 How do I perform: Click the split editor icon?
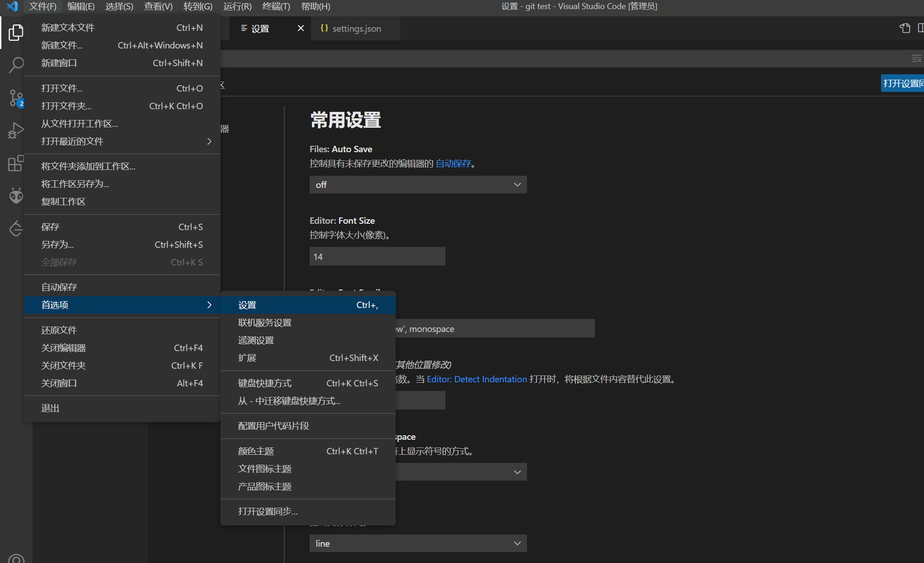pyautogui.click(x=921, y=28)
